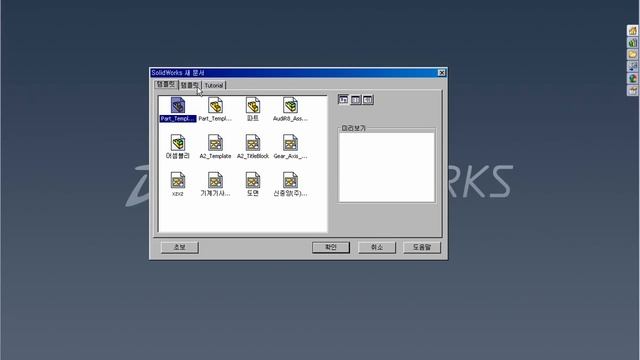
Task: Open SolidWorks Resources task pane tab
Action: (x=633, y=31)
